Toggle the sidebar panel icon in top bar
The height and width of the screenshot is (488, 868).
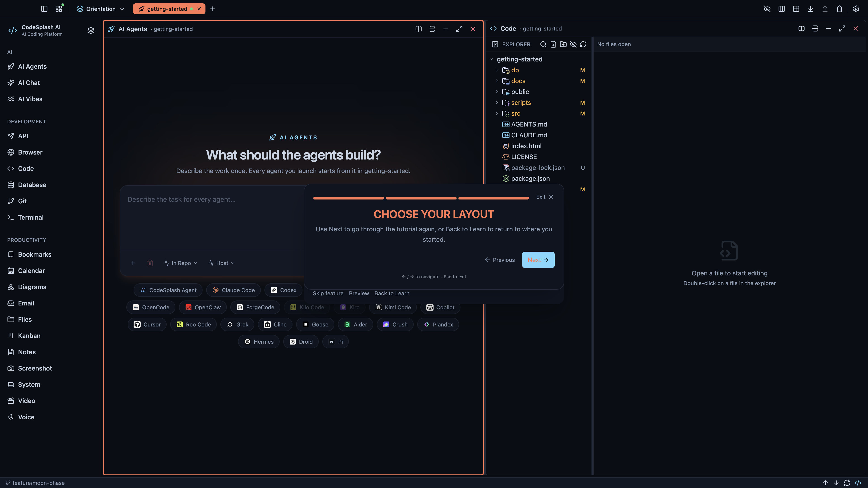(x=44, y=9)
